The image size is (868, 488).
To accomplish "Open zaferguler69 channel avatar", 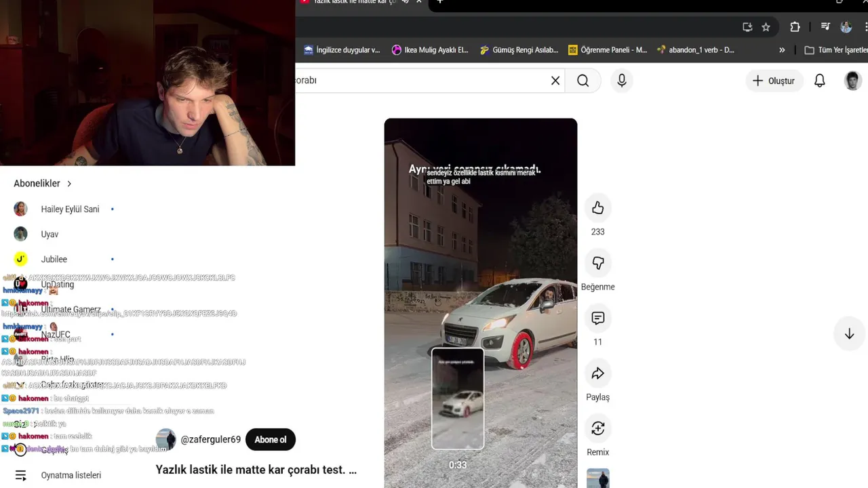I will pyautogui.click(x=165, y=439).
